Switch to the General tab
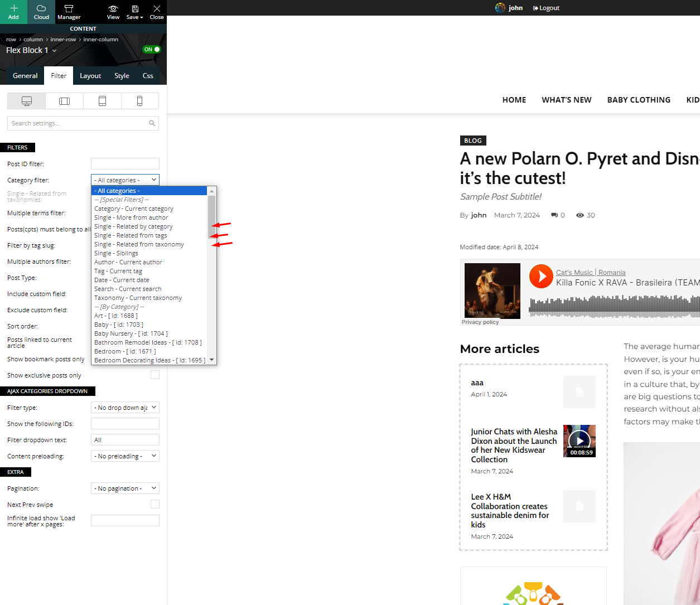The width and height of the screenshot is (700, 605). click(25, 76)
